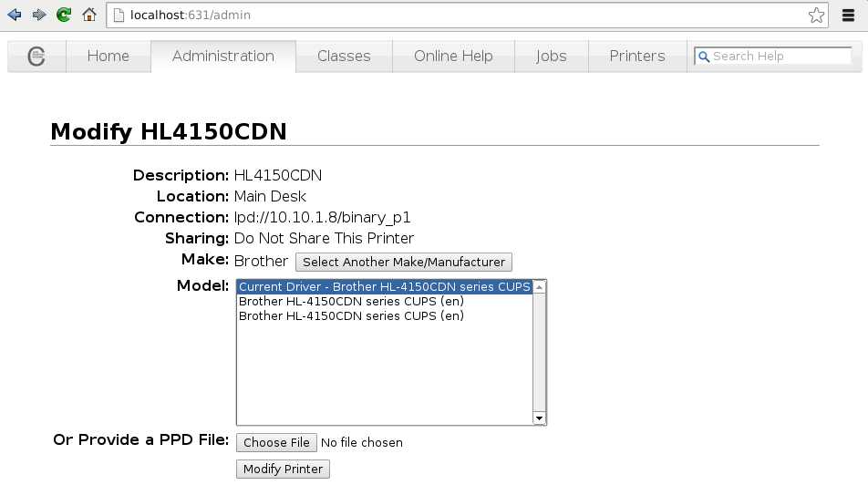
Task: Open the Printers tab
Action: point(637,56)
